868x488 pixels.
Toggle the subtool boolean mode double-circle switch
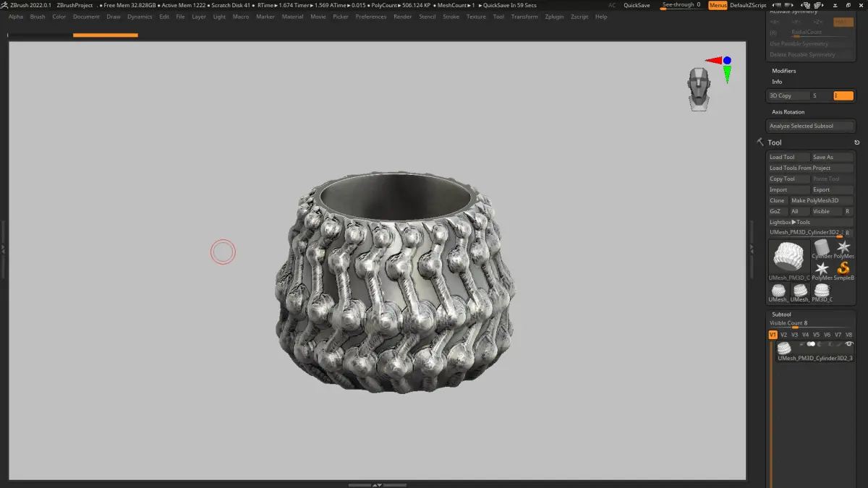[x=811, y=344]
